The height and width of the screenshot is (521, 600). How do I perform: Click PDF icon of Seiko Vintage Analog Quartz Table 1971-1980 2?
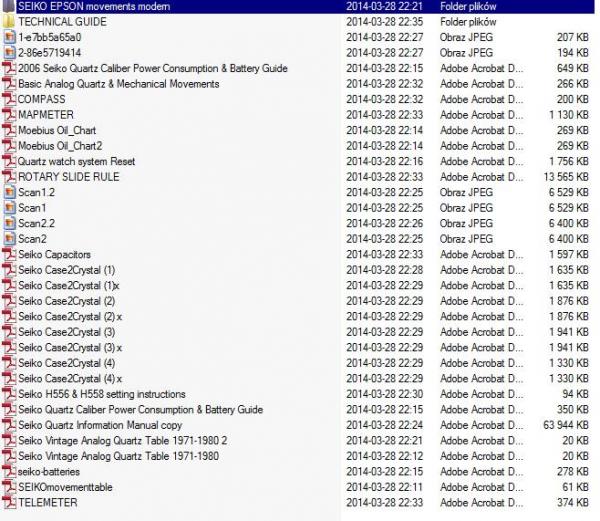pos(9,441)
